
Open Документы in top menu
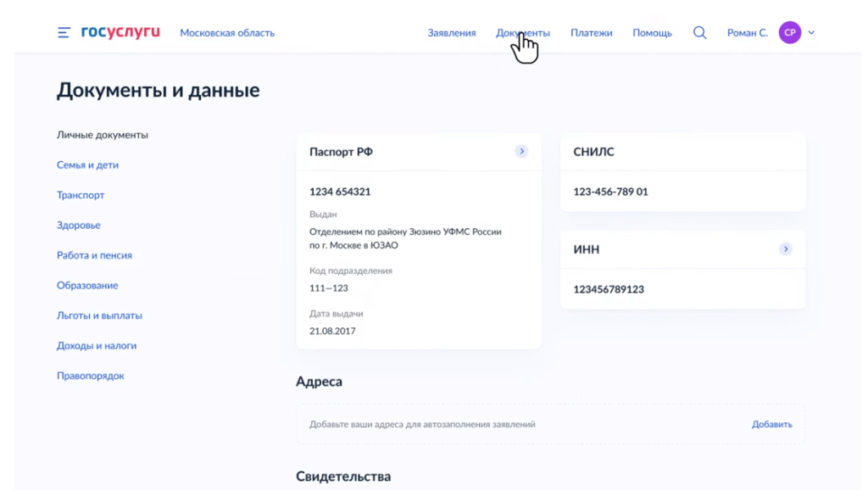(x=523, y=33)
